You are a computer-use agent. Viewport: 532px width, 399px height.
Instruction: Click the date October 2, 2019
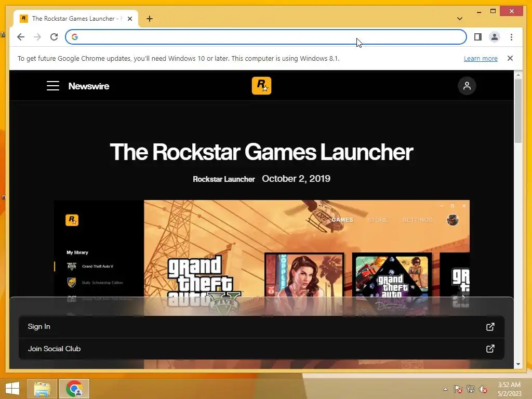[x=296, y=179]
